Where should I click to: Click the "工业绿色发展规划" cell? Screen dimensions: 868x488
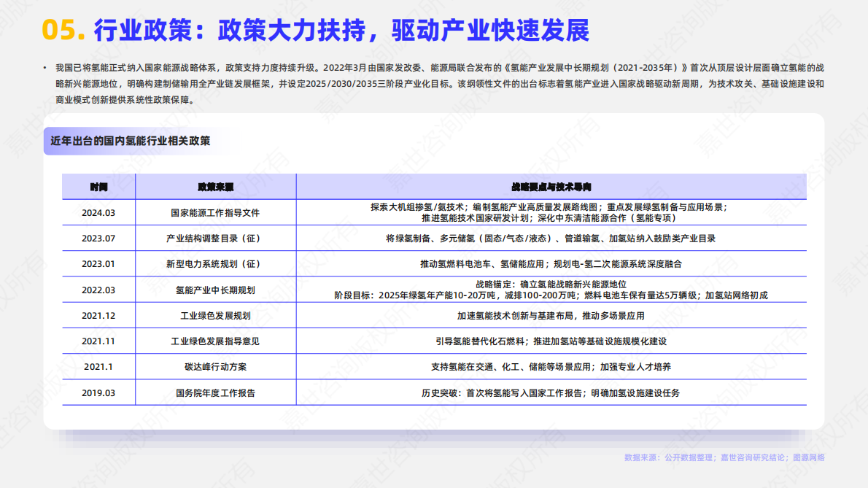(215, 316)
